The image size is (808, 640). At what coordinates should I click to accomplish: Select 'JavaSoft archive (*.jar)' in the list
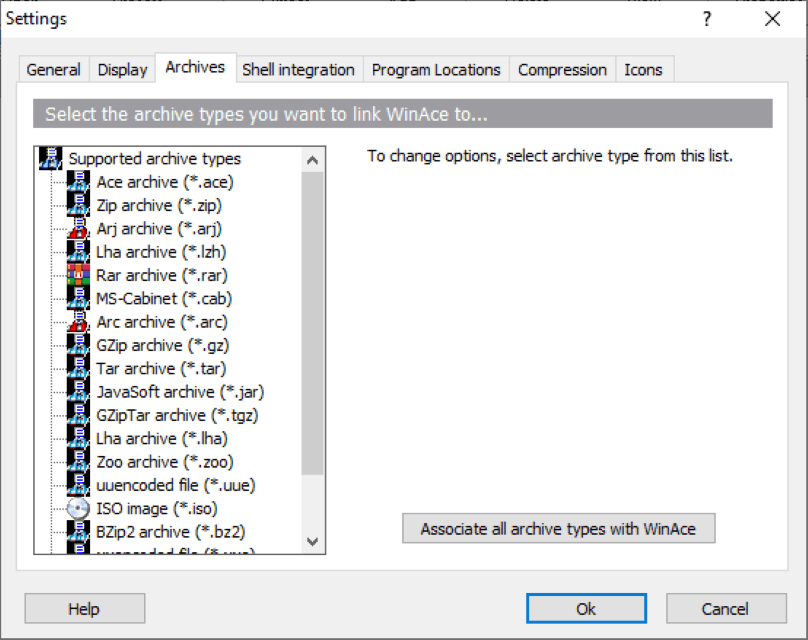tap(180, 392)
